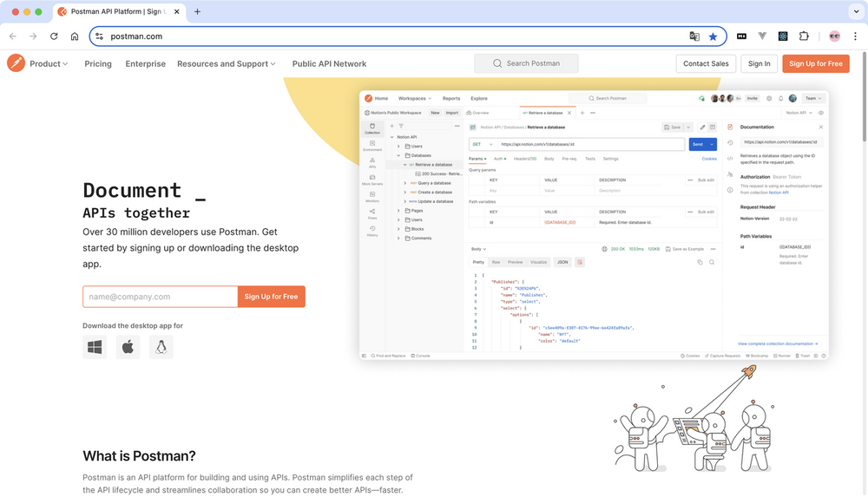This screenshot has width=868, height=497.
Task: Open the translate page icon
Action: pyautogui.click(x=694, y=36)
